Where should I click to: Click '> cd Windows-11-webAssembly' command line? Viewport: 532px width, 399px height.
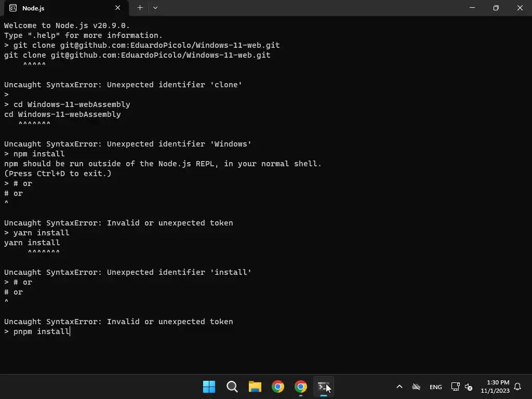(67, 104)
